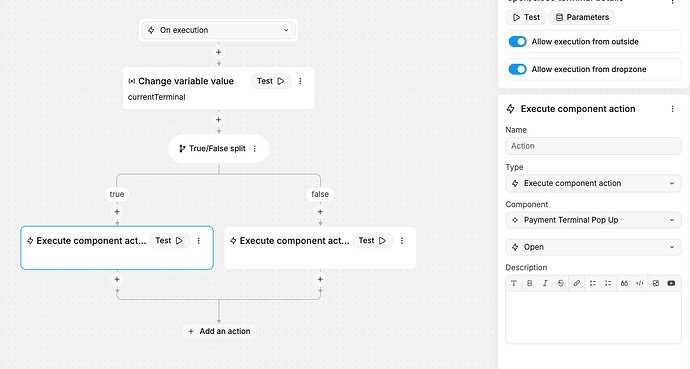Open True/False split options menu
The image size is (690, 369).
255,149
